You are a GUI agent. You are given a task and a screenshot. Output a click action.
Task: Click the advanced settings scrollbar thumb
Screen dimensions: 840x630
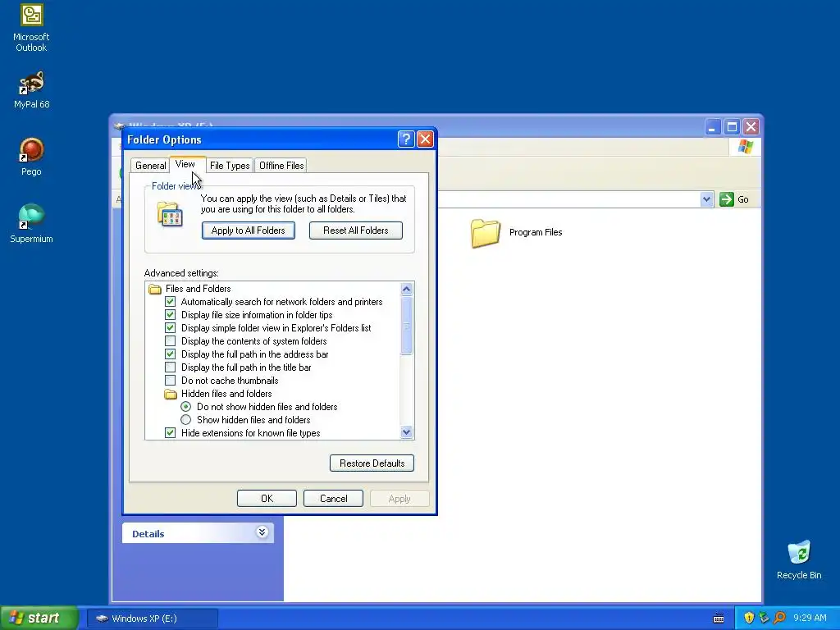[407, 325]
